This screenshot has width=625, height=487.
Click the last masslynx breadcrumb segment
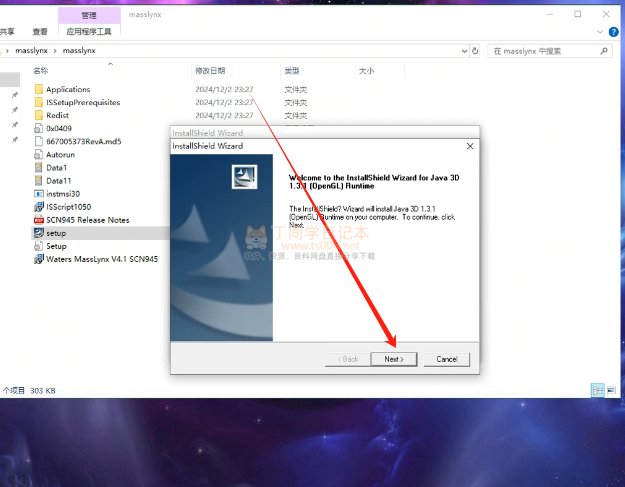[x=79, y=51]
